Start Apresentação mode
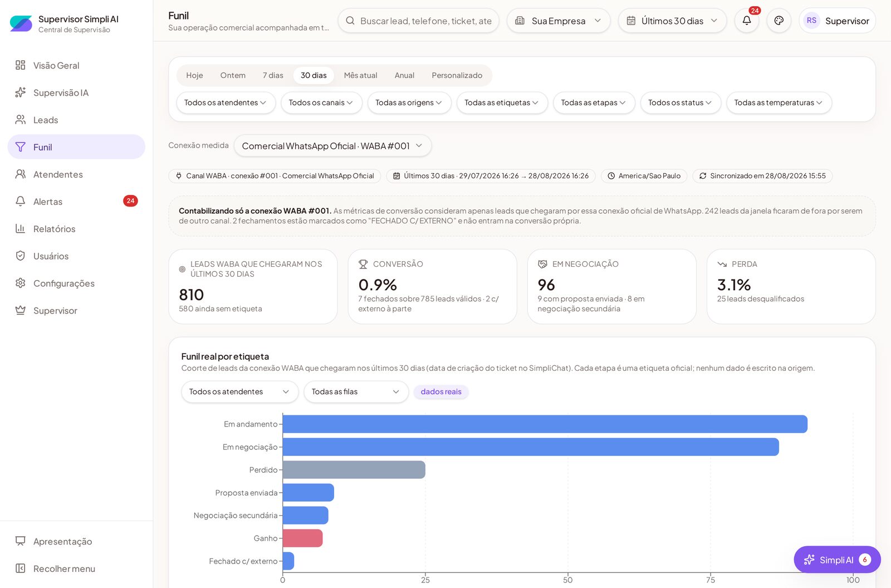This screenshot has height=588, width=891. tap(76, 541)
